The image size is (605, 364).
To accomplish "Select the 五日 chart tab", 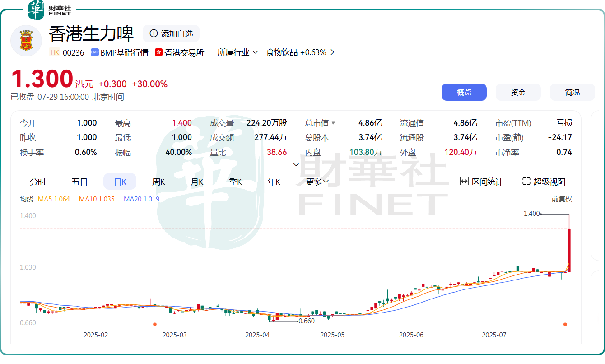I will coord(79,182).
